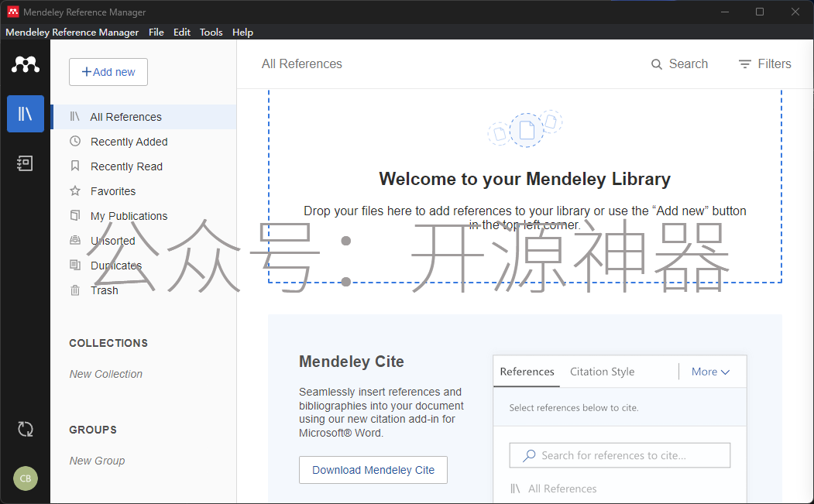Click library icon beside All References in Cite panel
The image size is (814, 504).
[515, 489]
